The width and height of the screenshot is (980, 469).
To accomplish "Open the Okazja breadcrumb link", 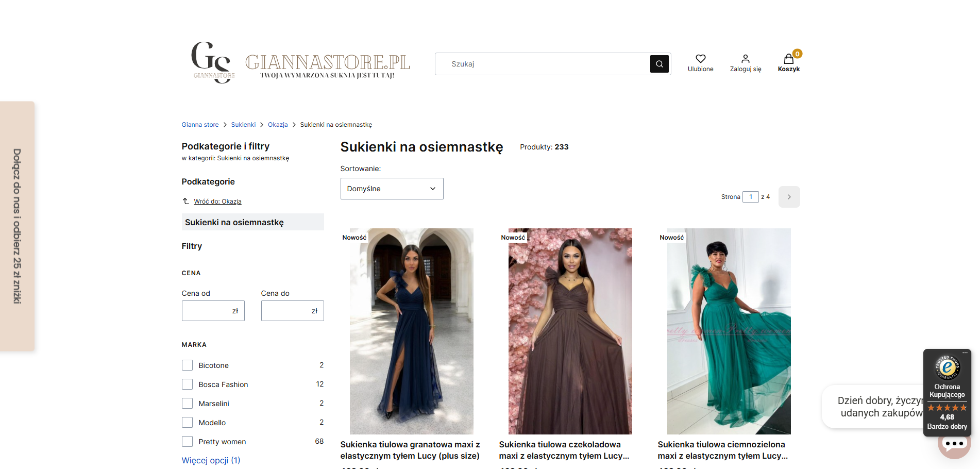I will [x=278, y=125].
